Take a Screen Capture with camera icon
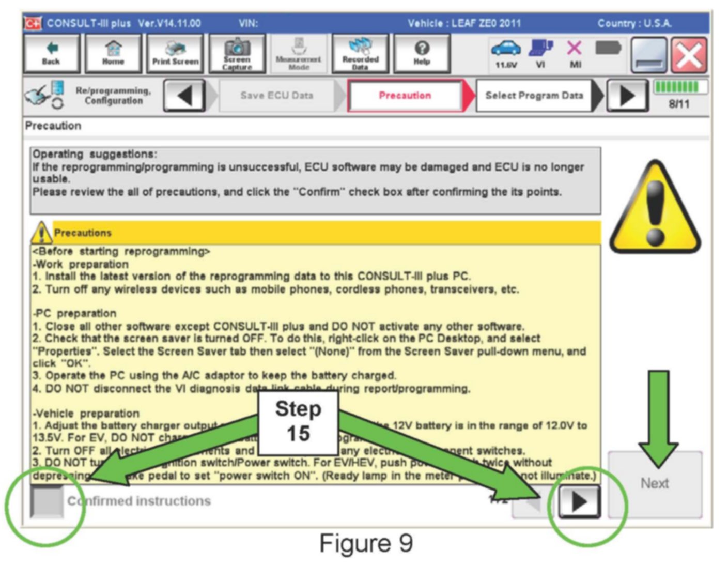This screenshot has width=728, height=565. coord(237,54)
